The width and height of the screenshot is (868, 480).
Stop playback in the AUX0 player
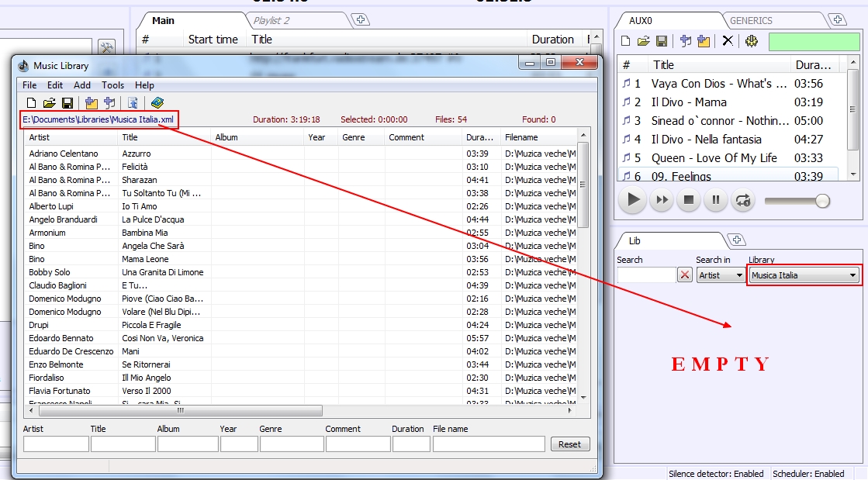tap(689, 200)
